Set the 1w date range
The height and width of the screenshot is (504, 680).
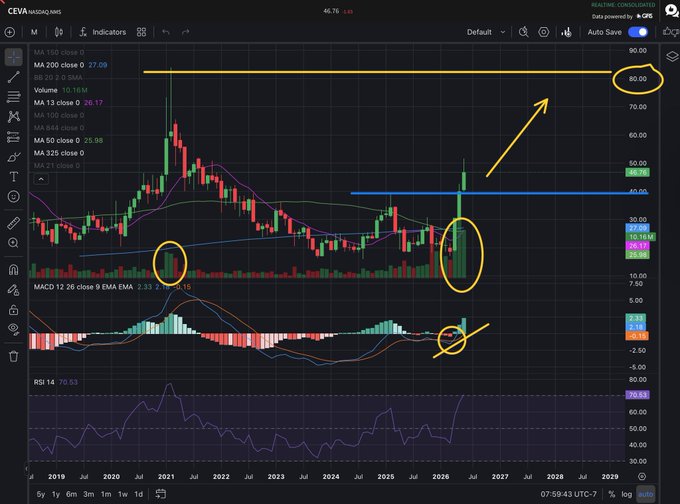tap(123, 494)
